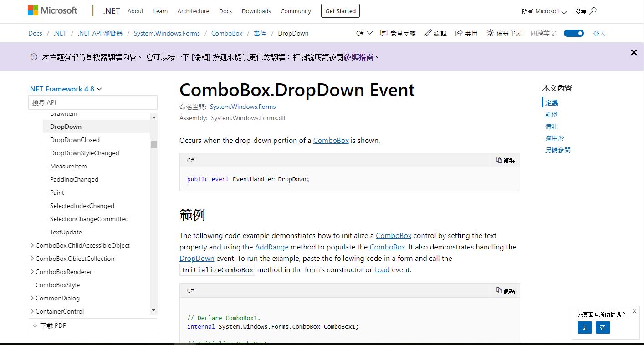
Task: Toggle the read in English switch
Action: [x=574, y=33]
